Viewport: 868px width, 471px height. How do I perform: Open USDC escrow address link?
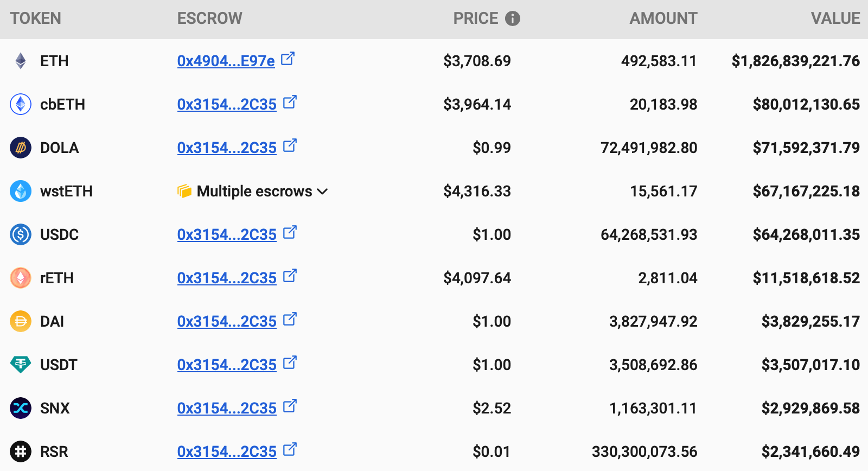tap(227, 234)
